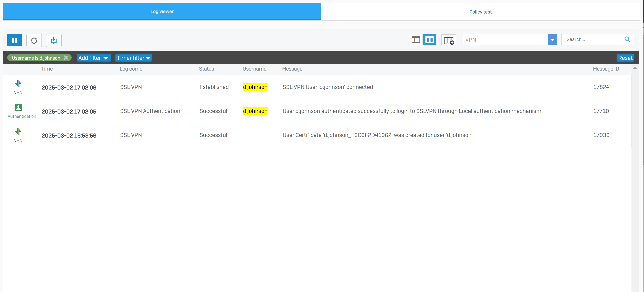This screenshot has height=292, width=644.
Task: Open add/remove columns icon
Action: (449, 40)
